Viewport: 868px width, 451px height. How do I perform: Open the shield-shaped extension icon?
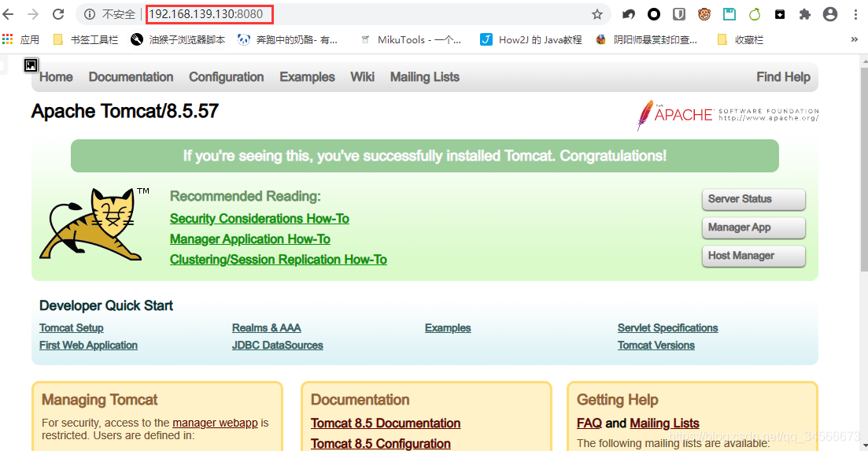point(678,14)
